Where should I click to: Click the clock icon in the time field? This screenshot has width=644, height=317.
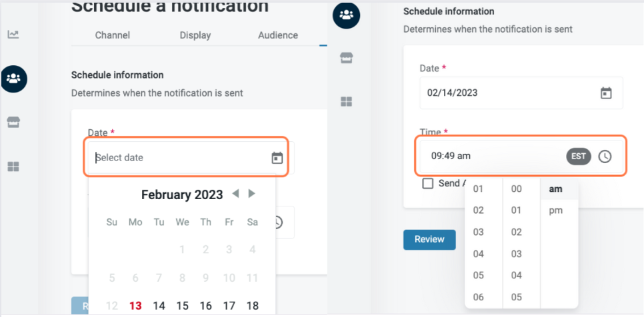point(605,157)
